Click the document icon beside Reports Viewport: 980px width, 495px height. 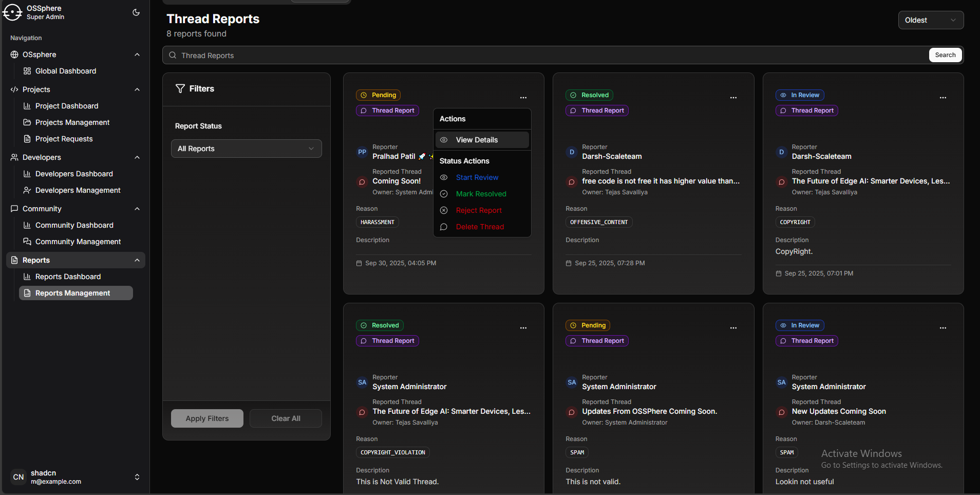coord(14,260)
